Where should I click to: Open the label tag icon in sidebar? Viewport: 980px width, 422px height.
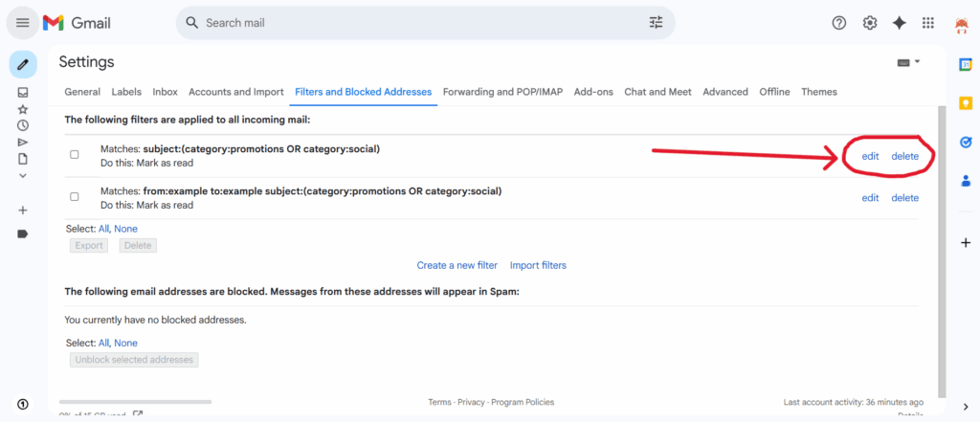(x=23, y=233)
